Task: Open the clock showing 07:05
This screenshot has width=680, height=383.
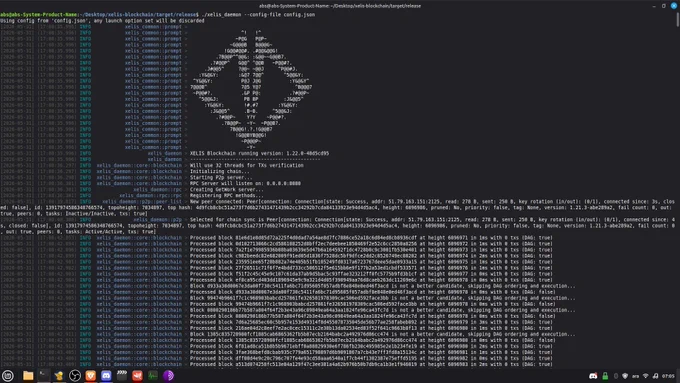Action: (668, 376)
